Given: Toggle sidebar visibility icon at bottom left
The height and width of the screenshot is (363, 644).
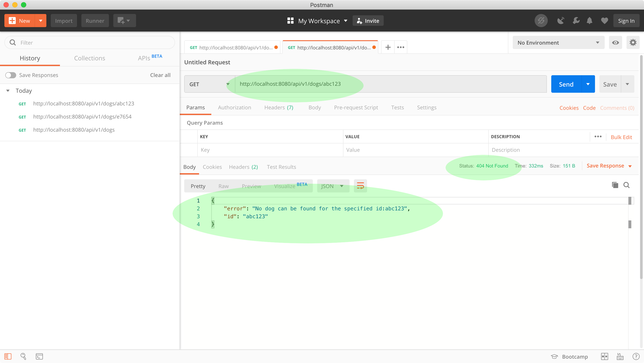Looking at the screenshot, I should pos(8,356).
